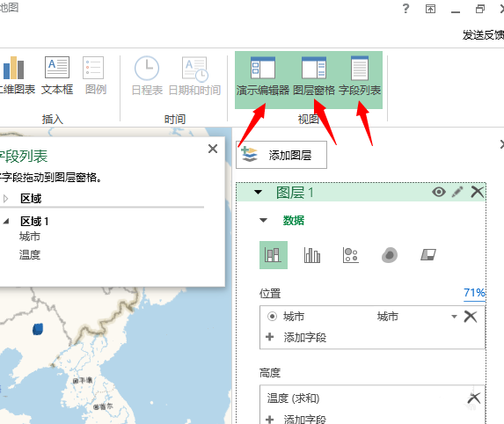Select the region map chart type
Image resolution: width=504 pixels, height=424 pixels.
428,255
